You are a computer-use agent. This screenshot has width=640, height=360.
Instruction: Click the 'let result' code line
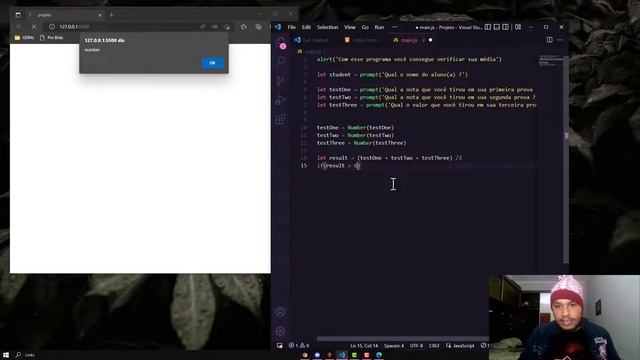pyautogui.click(x=389, y=158)
